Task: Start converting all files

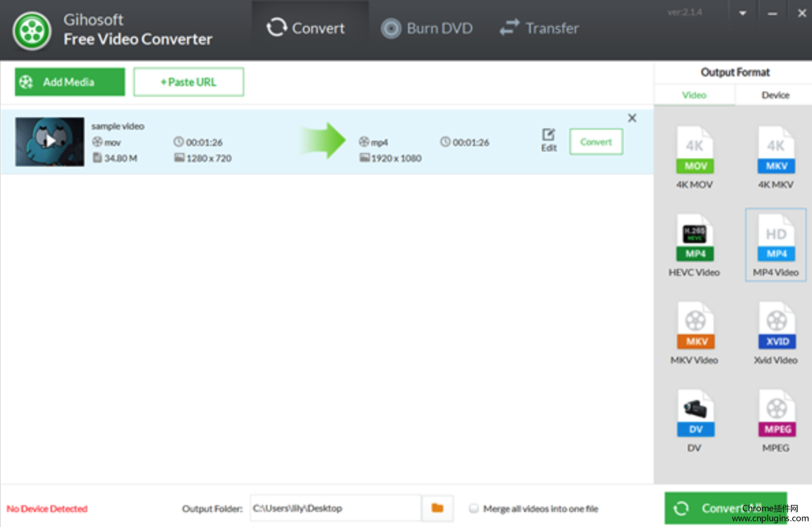Action: click(x=725, y=508)
